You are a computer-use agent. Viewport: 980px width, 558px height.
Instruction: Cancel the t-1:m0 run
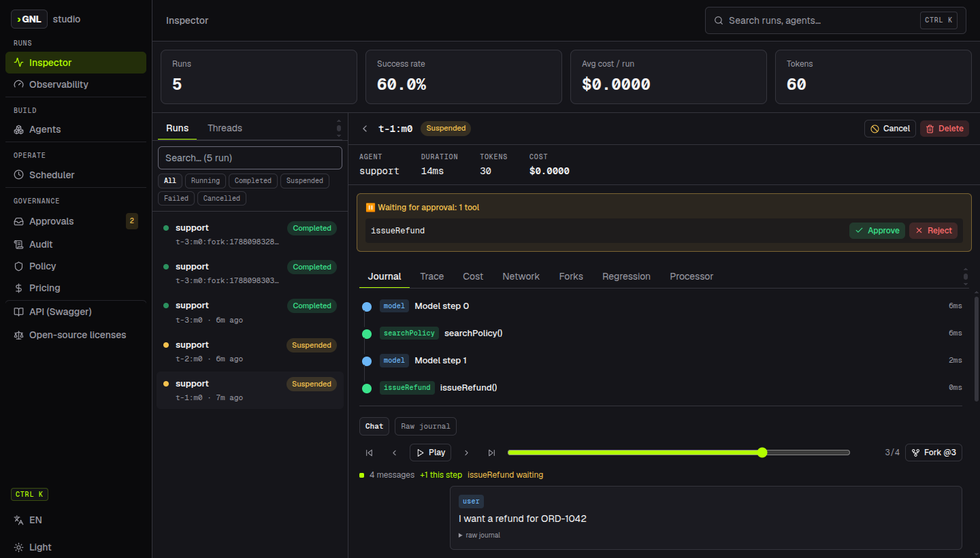point(890,129)
